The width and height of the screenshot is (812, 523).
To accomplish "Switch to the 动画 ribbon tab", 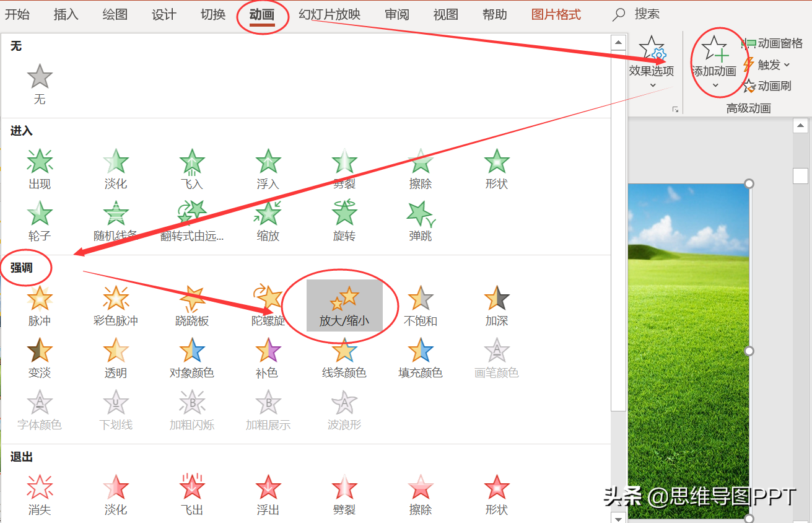I will pyautogui.click(x=262, y=15).
